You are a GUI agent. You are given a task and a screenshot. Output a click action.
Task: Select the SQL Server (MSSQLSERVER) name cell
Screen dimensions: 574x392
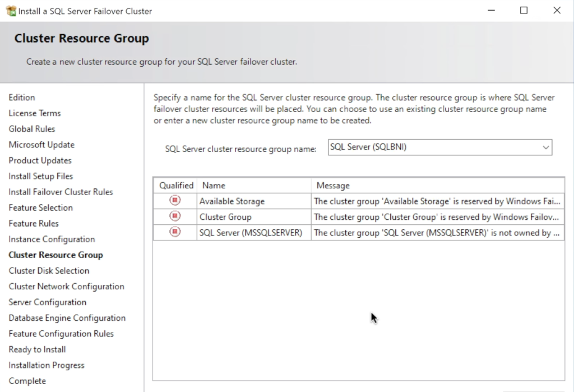pos(254,233)
